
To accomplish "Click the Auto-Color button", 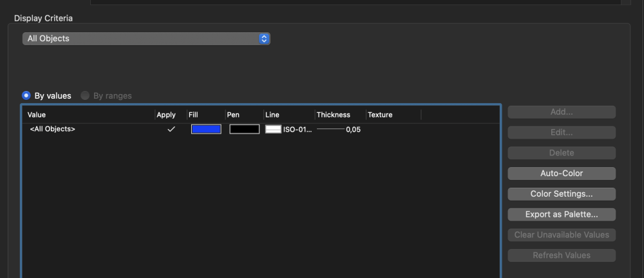I will (562, 174).
